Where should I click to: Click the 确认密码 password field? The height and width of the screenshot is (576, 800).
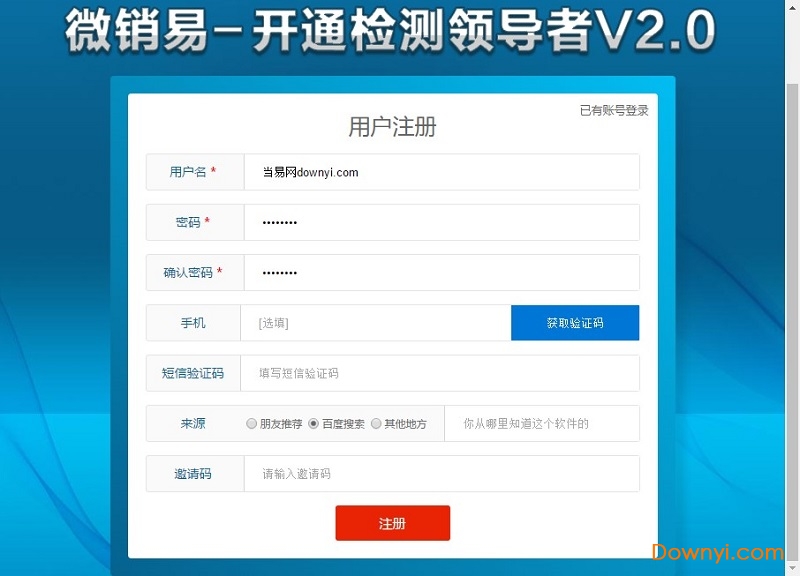(x=441, y=273)
